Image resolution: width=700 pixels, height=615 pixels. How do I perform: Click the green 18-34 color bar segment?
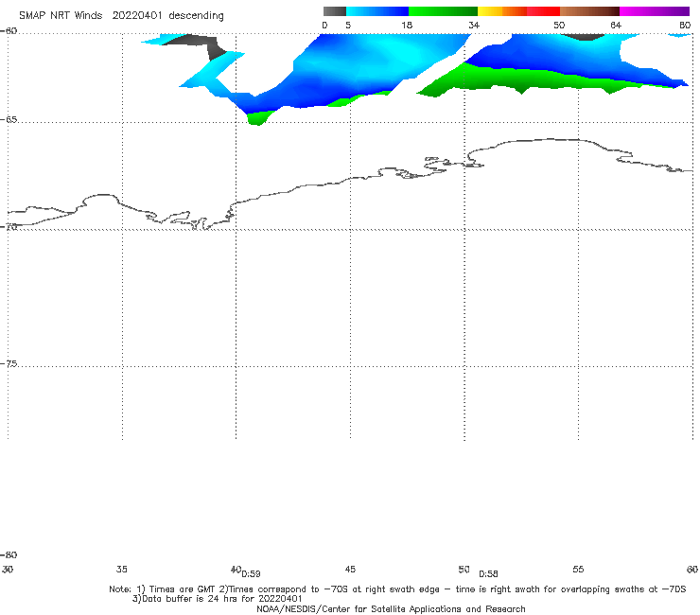pos(443,11)
